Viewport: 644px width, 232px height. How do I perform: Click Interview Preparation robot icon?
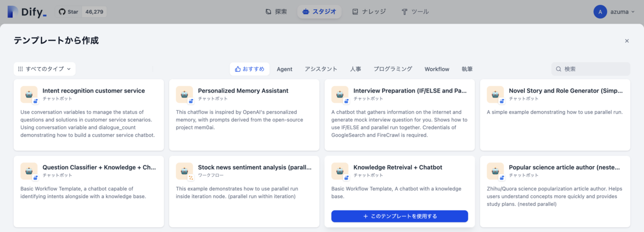coord(340,94)
